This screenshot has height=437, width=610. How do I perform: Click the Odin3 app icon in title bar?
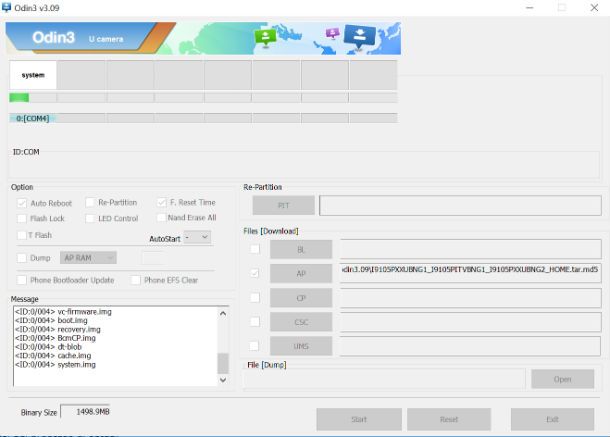[7, 8]
